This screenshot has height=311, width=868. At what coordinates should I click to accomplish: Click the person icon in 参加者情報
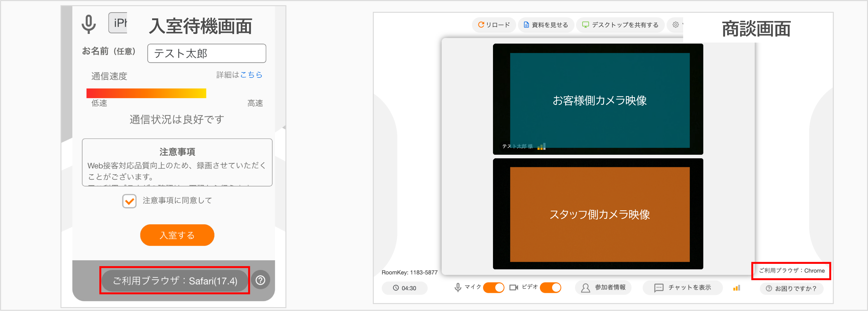pyautogui.click(x=585, y=288)
